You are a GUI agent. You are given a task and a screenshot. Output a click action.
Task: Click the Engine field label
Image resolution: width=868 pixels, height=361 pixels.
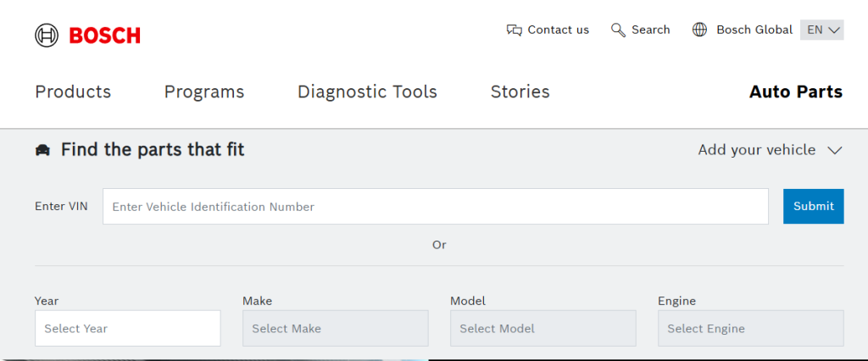pos(676,301)
